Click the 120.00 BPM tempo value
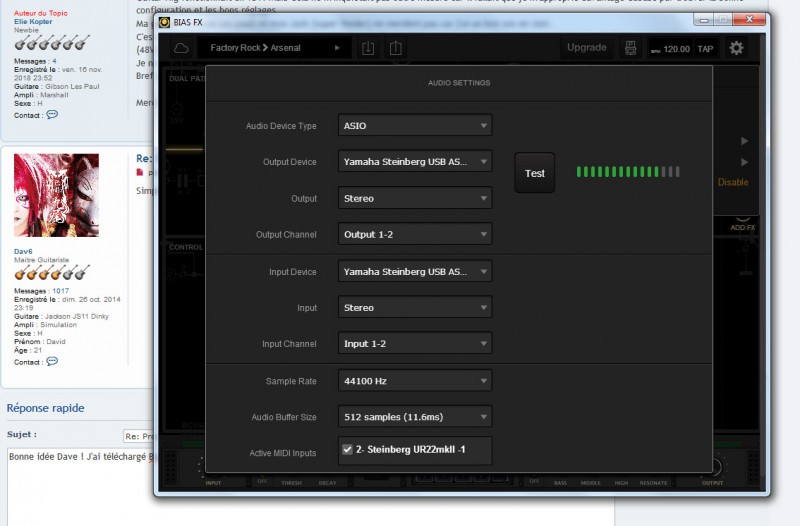Viewport: 800px width, 526px height. point(677,49)
